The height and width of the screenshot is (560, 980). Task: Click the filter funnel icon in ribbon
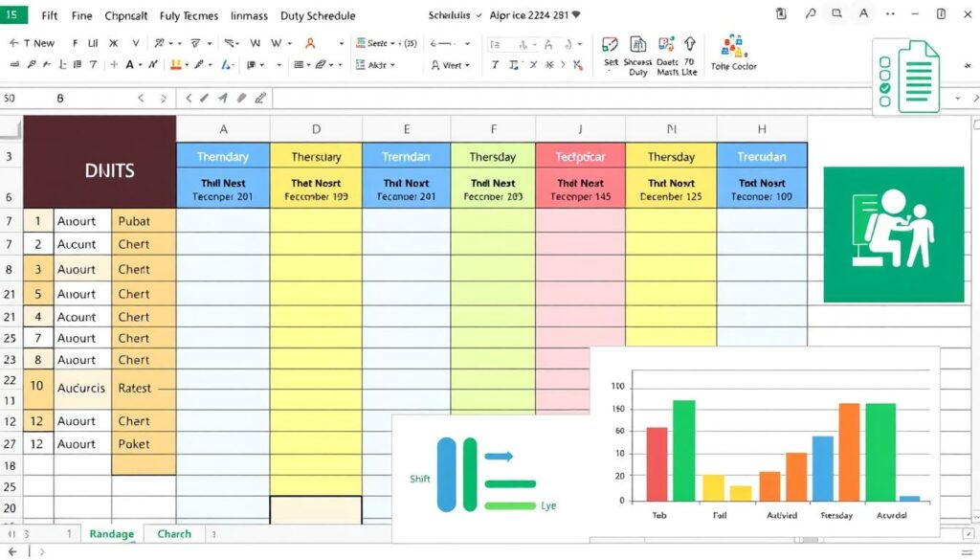pyautogui.click(x=195, y=43)
